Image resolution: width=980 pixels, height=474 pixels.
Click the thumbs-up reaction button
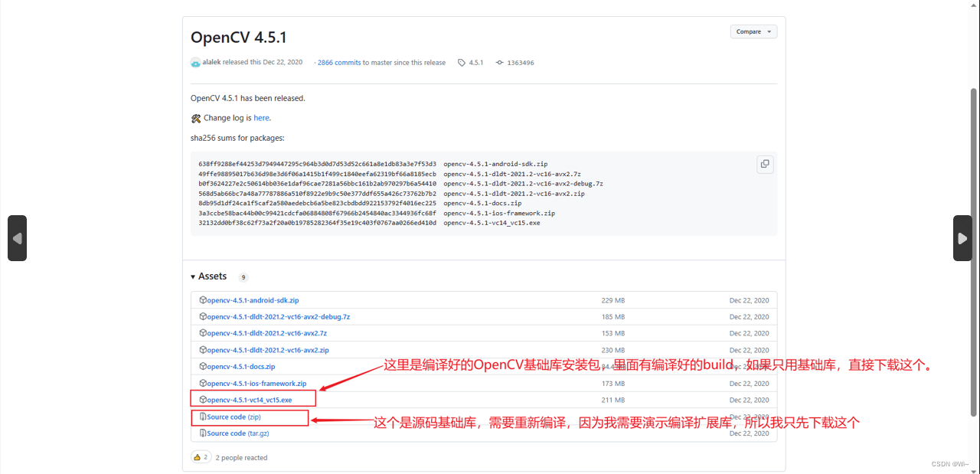pyautogui.click(x=201, y=457)
